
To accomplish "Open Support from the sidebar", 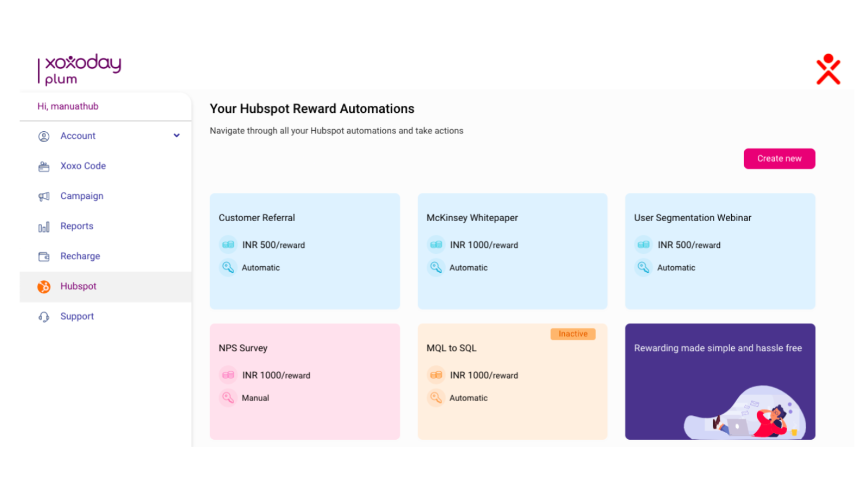I will [x=106, y=316].
